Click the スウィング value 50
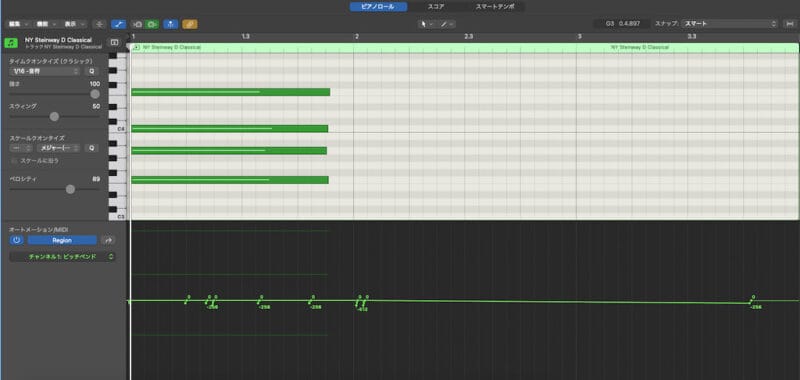 click(96, 106)
